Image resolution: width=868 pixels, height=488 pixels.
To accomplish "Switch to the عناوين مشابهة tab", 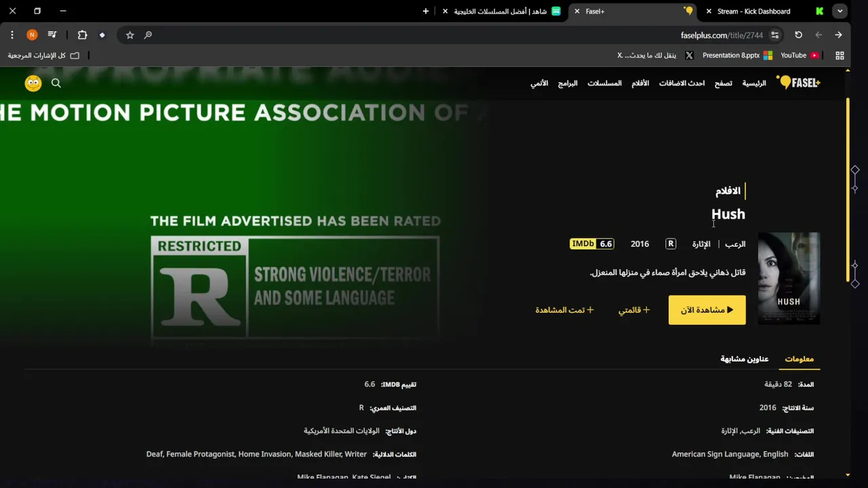I will (745, 359).
